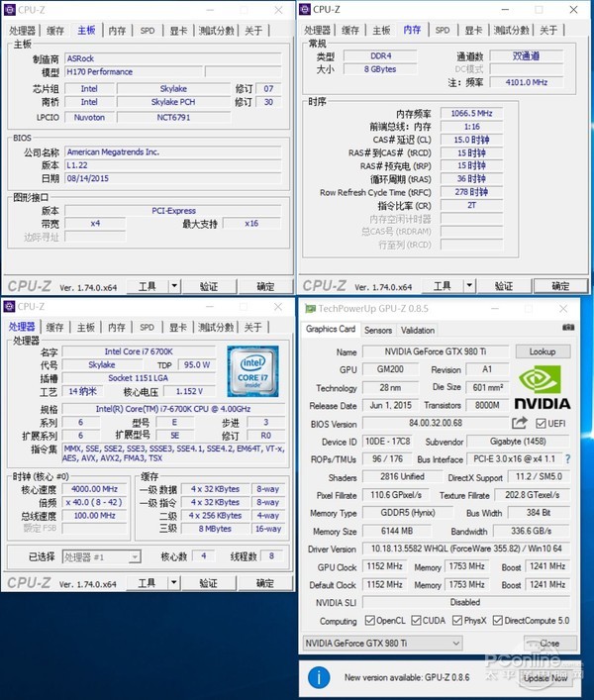
Task: Open the 处理器 #1 selection dropdown
Action: [x=102, y=556]
